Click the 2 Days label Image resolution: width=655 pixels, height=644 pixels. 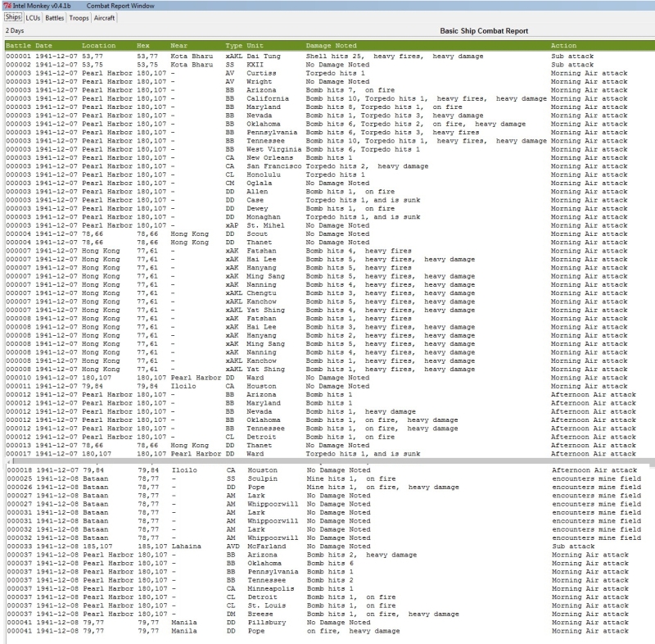[15, 30]
